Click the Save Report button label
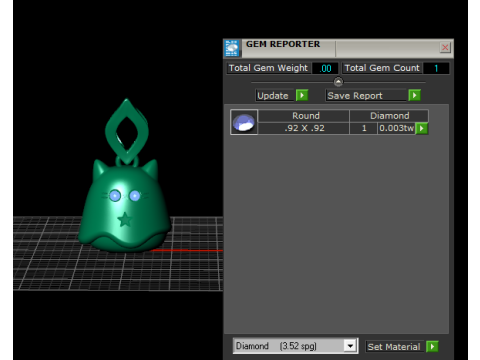480x360 pixels. click(366, 96)
